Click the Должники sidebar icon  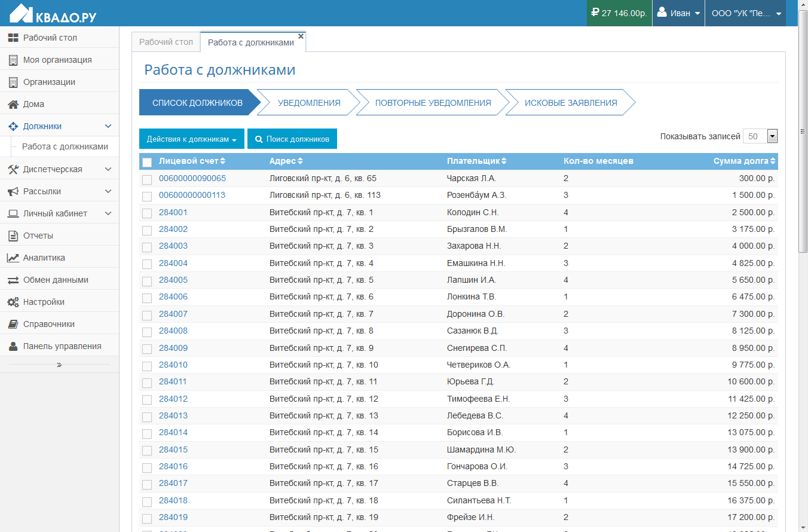tap(13, 126)
